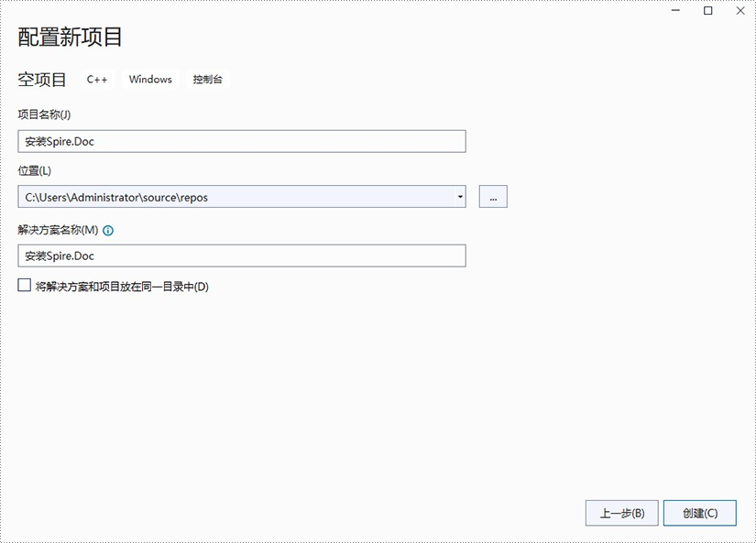The width and height of the screenshot is (756, 543).
Task: Click the 上一步(B) back button
Action: point(621,513)
